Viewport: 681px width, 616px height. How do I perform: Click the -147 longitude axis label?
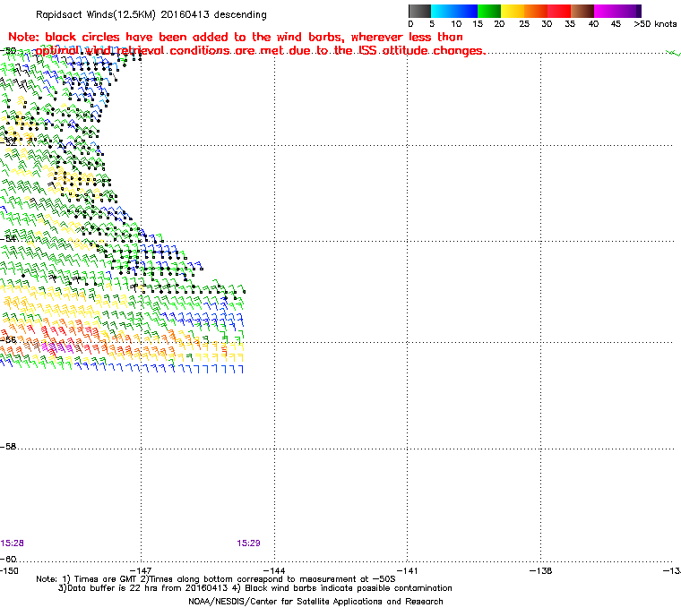pyautogui.click(x=141, y=570)
